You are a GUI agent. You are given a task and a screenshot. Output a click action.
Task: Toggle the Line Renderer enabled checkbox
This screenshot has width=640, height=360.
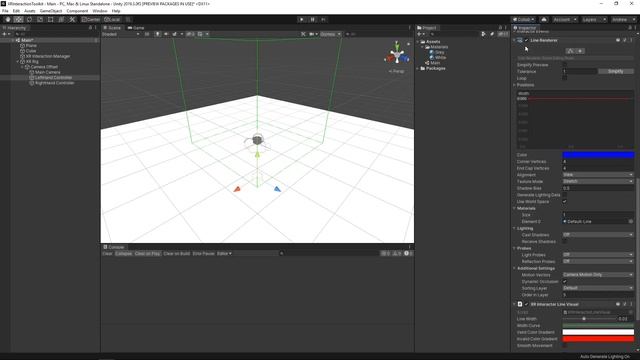[x=527, y=40]
